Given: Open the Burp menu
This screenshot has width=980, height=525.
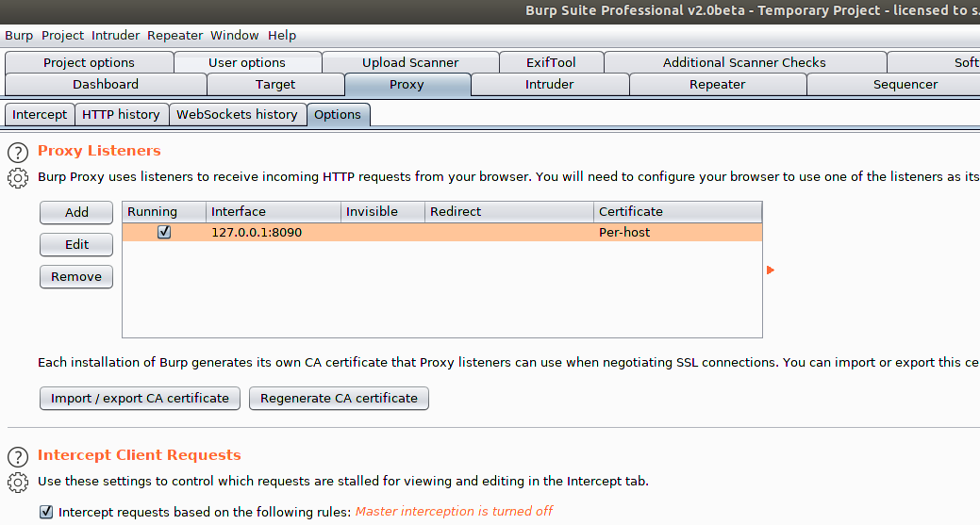Looking at the screenshot, I should (x=19, y=36).
